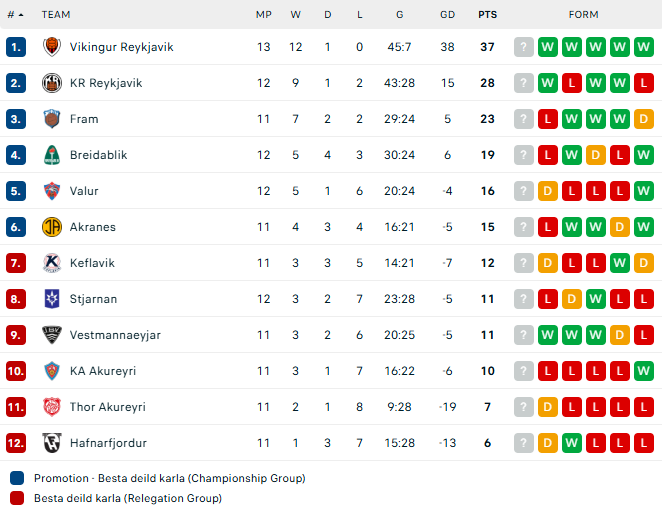Click the Keflavik K logo
The width and height of the screenshot is (662, 513).
[x=52, y=263]
